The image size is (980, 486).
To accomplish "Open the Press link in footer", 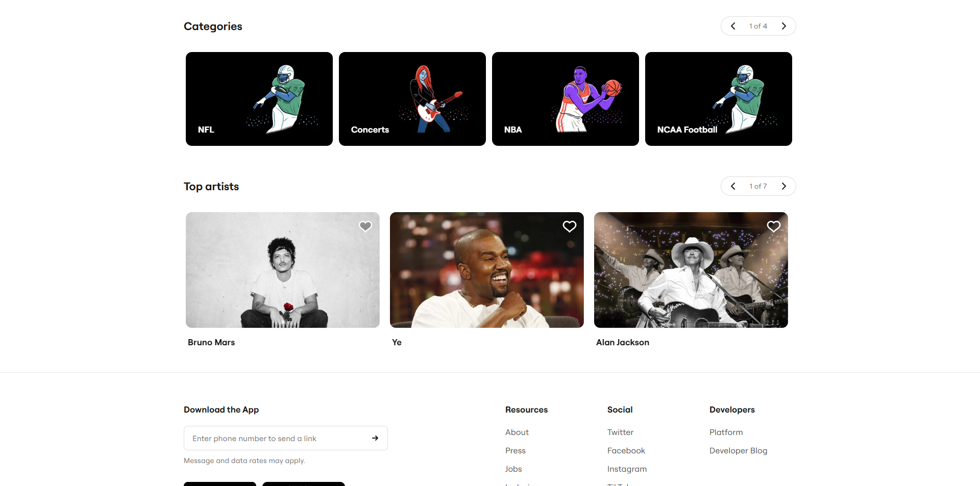I will pos(516,450).
